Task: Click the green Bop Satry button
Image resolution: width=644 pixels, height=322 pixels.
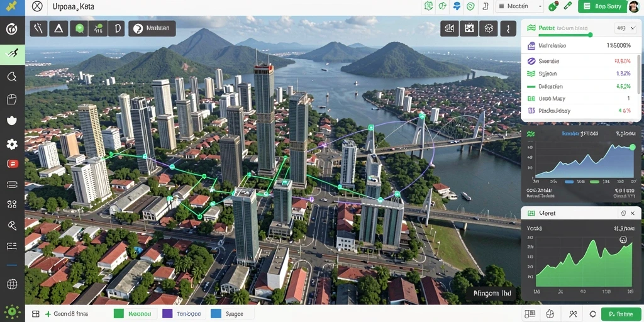Action: click(x=603, y=6)
